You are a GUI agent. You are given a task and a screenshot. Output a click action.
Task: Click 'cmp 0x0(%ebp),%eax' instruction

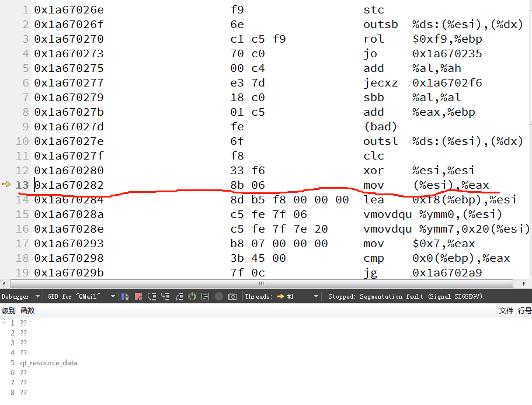click(437, 258)
